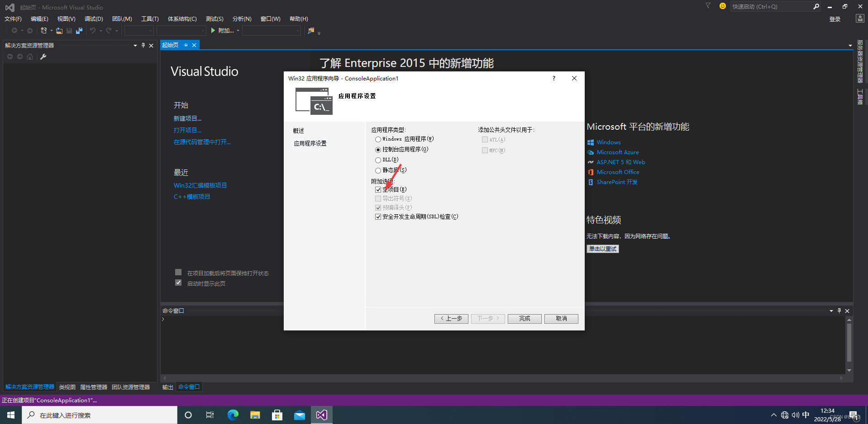Image resolution: width=868 pixels, height=424 pixels.
Task: Toggle the ATL checkbox
Action: (x=485, y=140)
